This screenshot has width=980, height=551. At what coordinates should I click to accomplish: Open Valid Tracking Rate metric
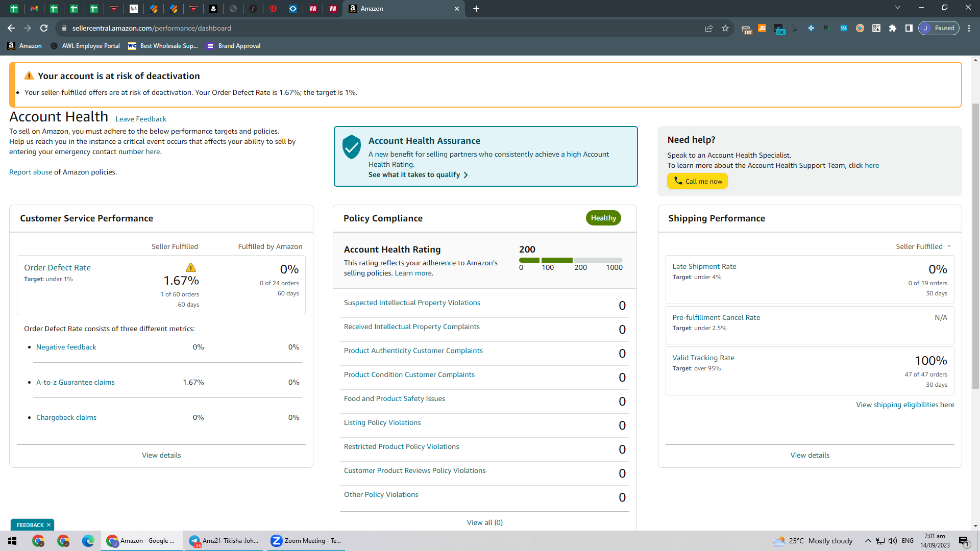[x=703, y=358]
